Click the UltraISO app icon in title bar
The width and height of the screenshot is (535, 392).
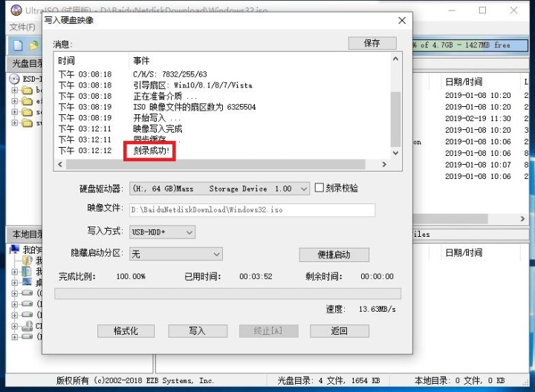[x=16, y=10]
